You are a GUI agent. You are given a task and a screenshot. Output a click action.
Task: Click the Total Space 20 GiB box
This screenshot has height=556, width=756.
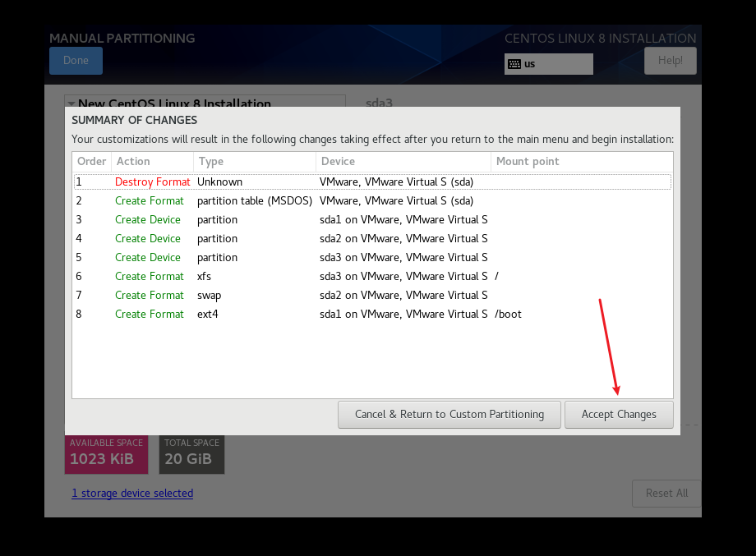pos(191,454)
